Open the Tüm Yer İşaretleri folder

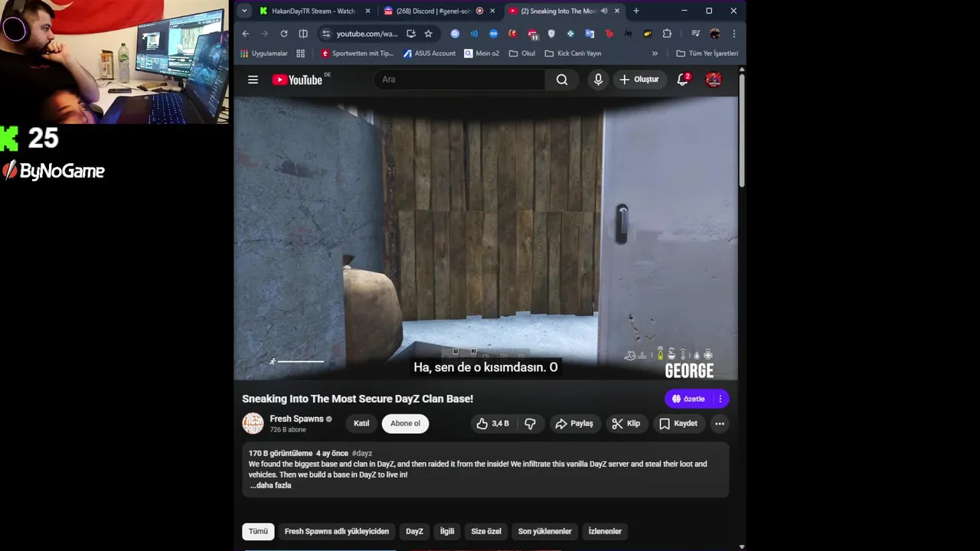(x=707, y=54)
